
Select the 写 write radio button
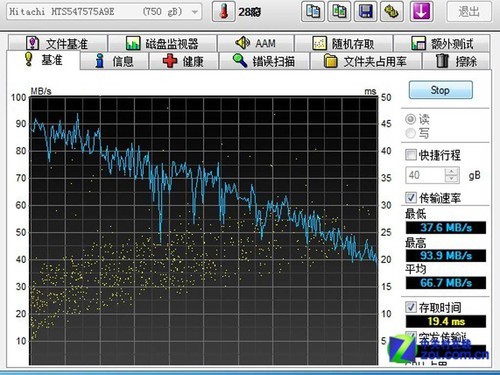pyautogui.click(x=410, y=133)
